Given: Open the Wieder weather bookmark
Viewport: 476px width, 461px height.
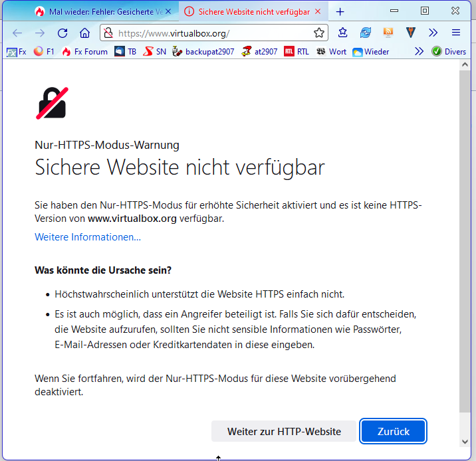Looking at the screenshot, I should tap(371, 52).
